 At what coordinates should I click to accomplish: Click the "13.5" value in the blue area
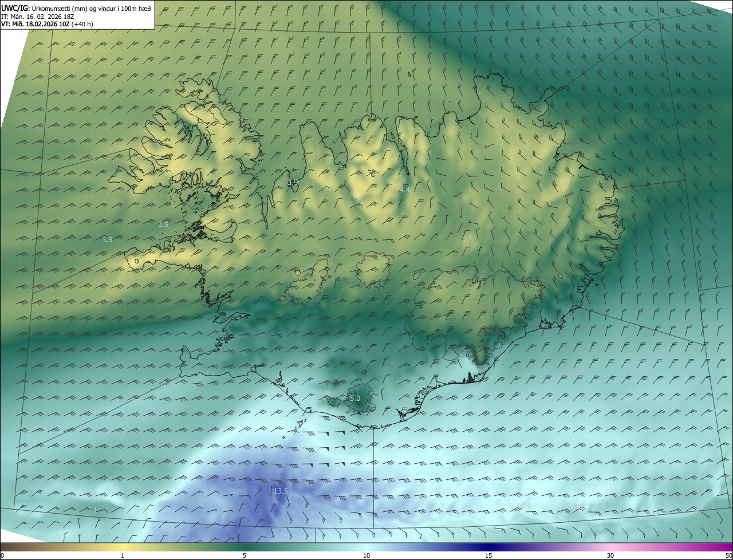tap(281, 491)
